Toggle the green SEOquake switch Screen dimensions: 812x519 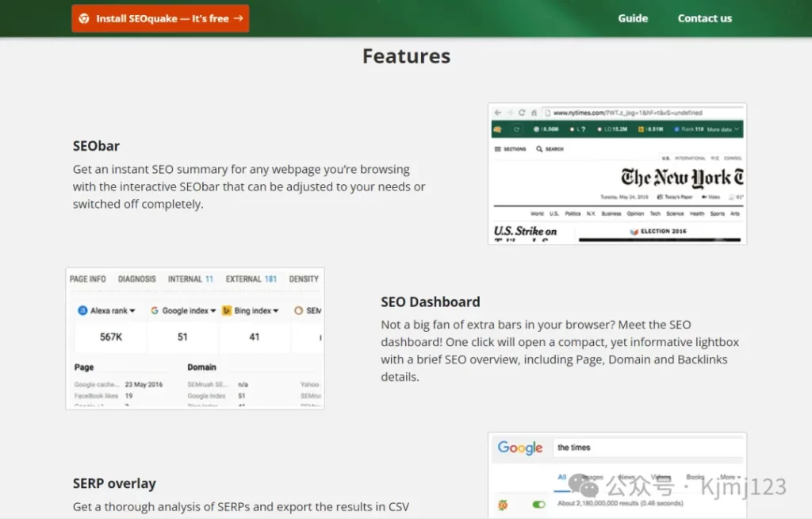pos(538,505)
